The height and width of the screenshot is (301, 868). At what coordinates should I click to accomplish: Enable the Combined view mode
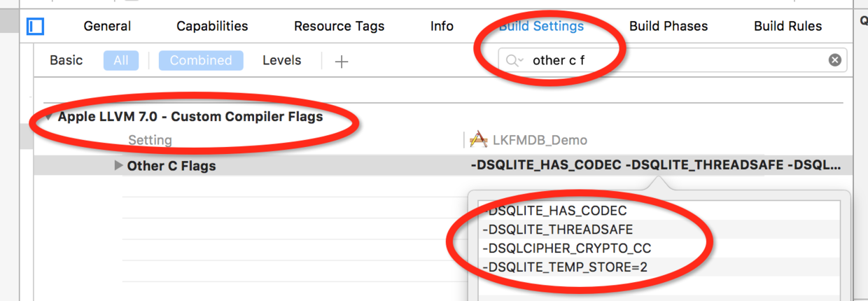(201, 60)
